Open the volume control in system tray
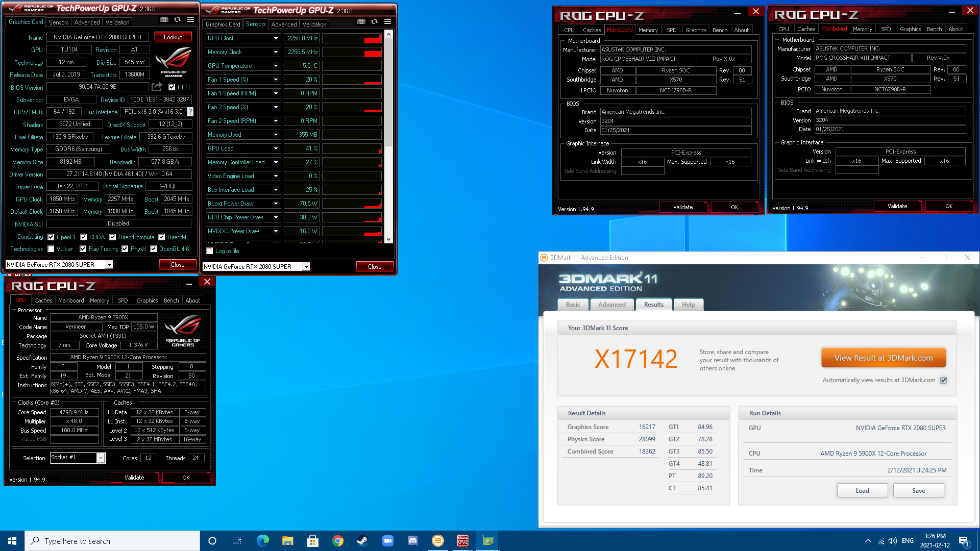The height and width of the screenshot is (551, 980). coord(893,541)
